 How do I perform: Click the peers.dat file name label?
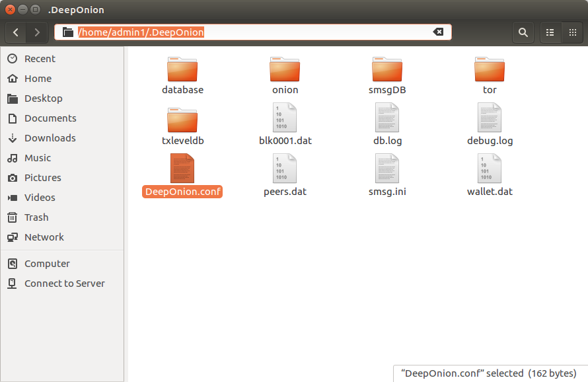point(285,192)
